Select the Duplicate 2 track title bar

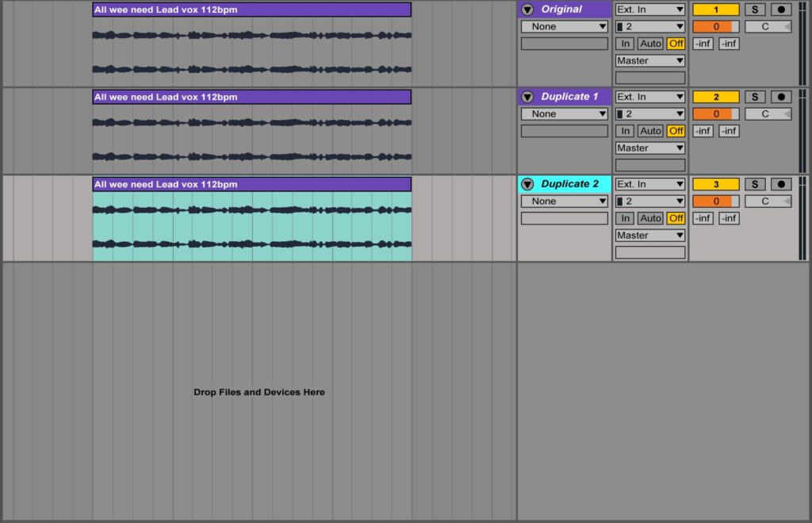pyautogui.click(x=565, y=184)
